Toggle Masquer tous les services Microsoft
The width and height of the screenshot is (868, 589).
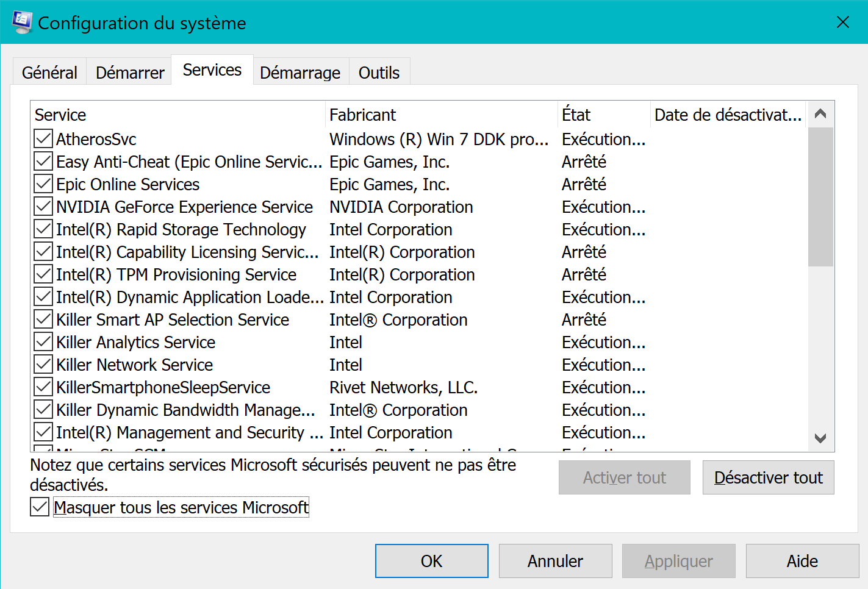(x=40, y=507)
